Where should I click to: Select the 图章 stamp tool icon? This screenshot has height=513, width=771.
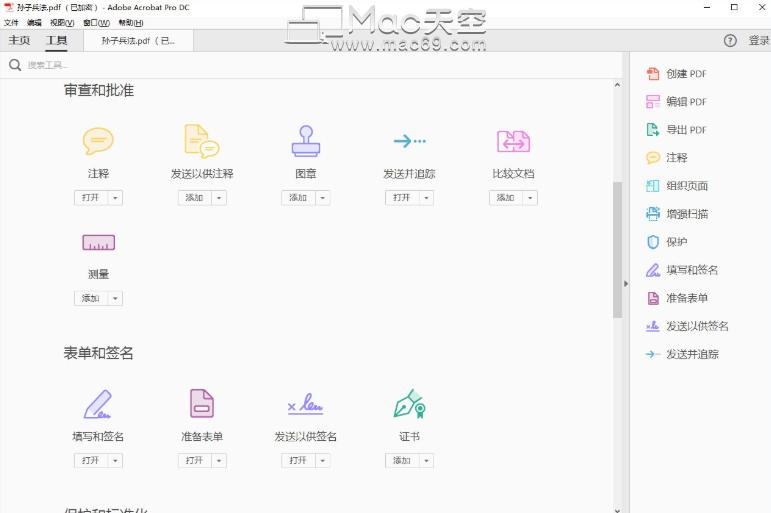(x=305, y=141)
